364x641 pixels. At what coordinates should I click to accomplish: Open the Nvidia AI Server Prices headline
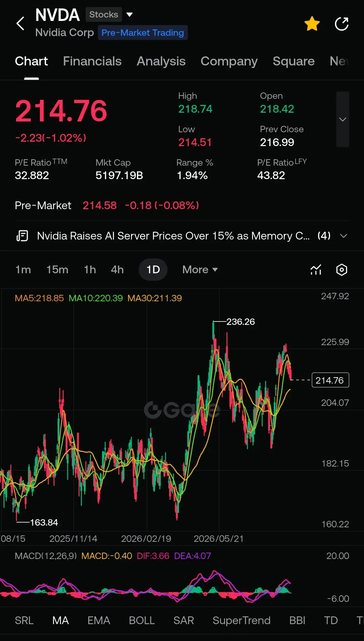(x=173, y=236)
